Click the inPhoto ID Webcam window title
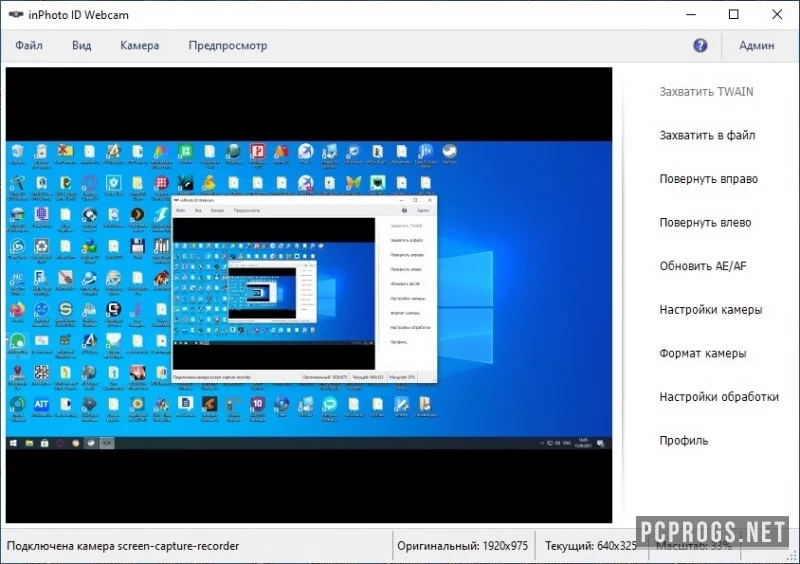 pyautogui.click(x=78, y=15)
